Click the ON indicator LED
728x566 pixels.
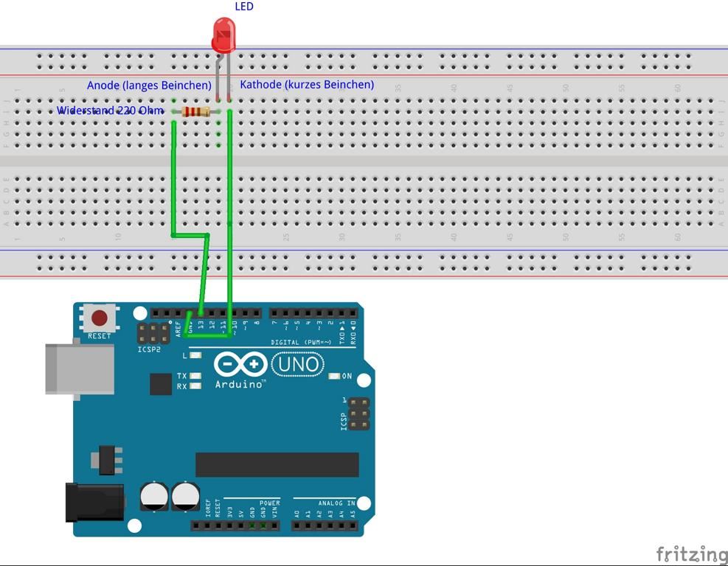pos(334,377)
